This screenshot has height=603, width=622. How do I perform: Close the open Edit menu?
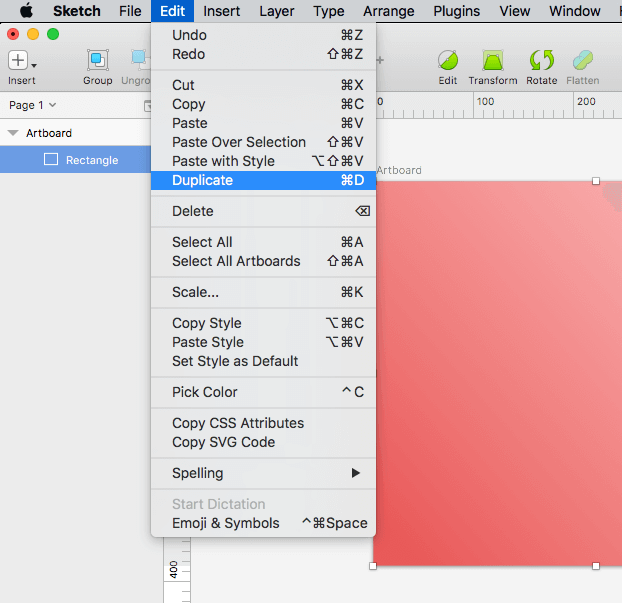(x=172, y=11)
